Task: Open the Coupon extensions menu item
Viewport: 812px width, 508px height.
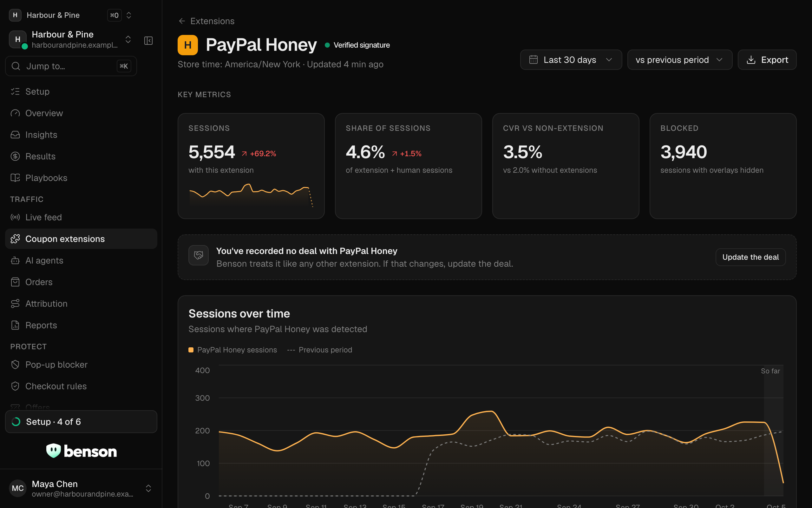Action: click(x=81, y=239)
